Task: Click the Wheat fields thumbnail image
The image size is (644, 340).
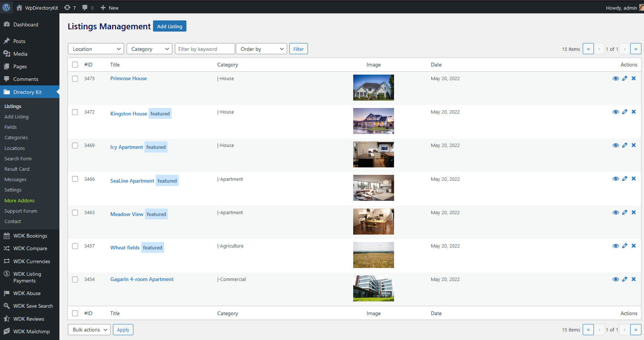Action: [x=373, y=255]
